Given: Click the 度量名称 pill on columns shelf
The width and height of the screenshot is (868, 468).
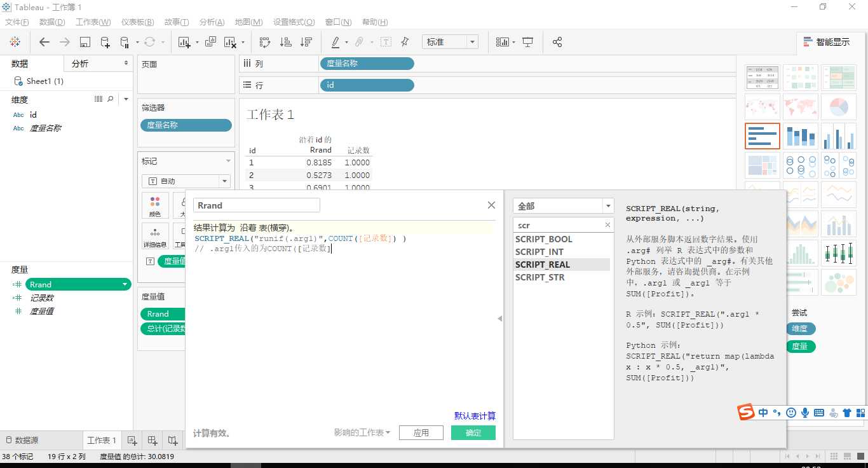Looking at the screenshot, I should point(367,64).
